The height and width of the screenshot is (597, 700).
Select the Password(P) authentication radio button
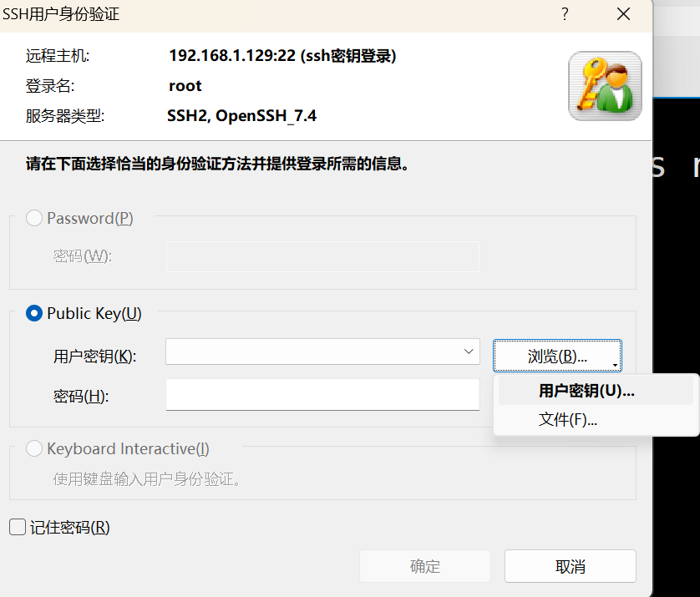(x=34, y=218)
